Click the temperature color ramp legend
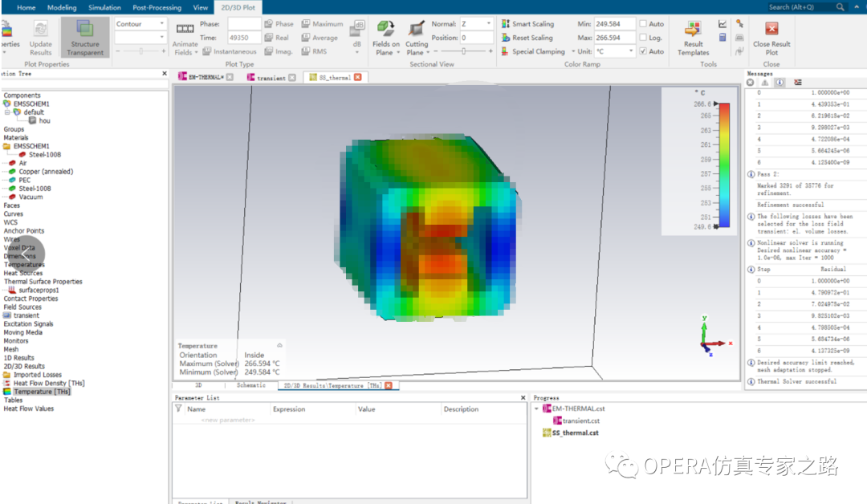The width and height of the screenshot is (867, 504). (x=723, y=165)
